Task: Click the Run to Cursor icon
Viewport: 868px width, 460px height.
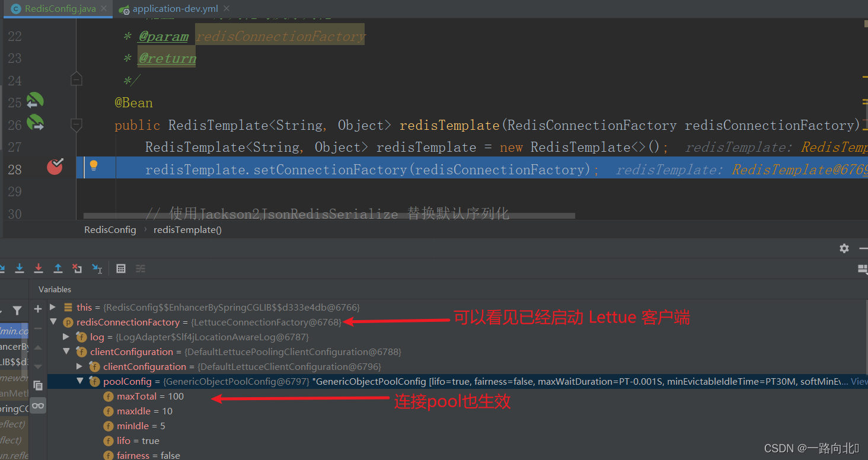Action: pos(97,269)
